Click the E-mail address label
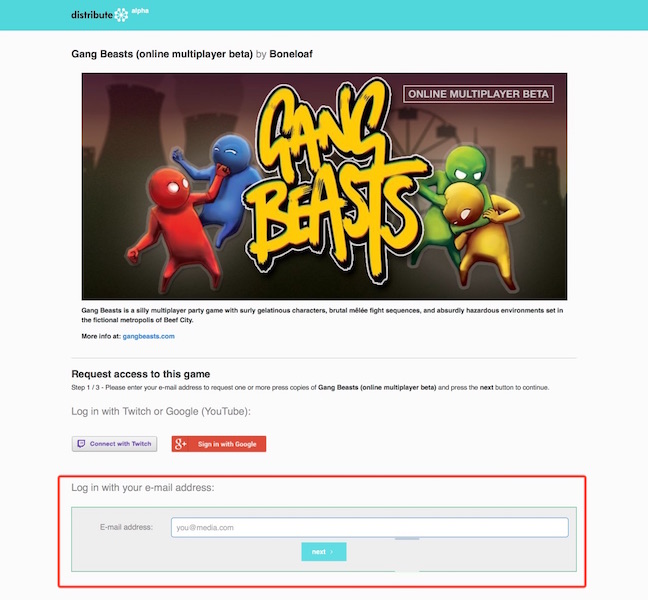The width and height of the screenshot is (648, 600). click(126, 528)
